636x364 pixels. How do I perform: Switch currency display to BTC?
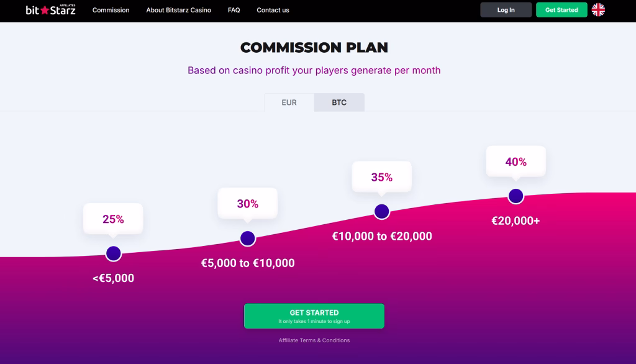pos(339,102)
